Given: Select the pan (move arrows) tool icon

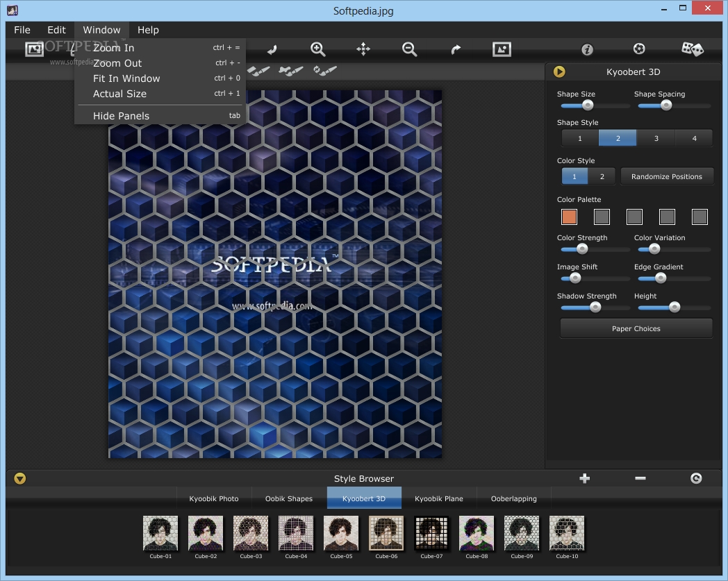Looking at the screenshot, I should click(363, 49).
